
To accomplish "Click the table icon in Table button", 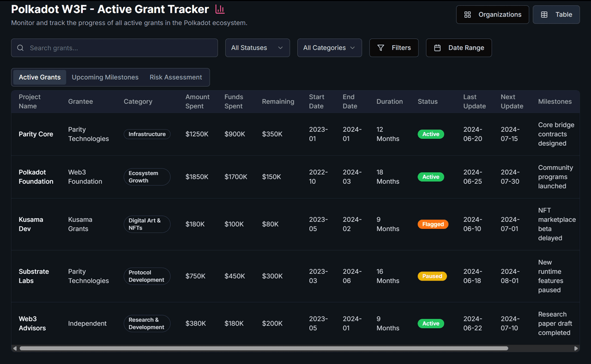I will [x=544, y=15].
